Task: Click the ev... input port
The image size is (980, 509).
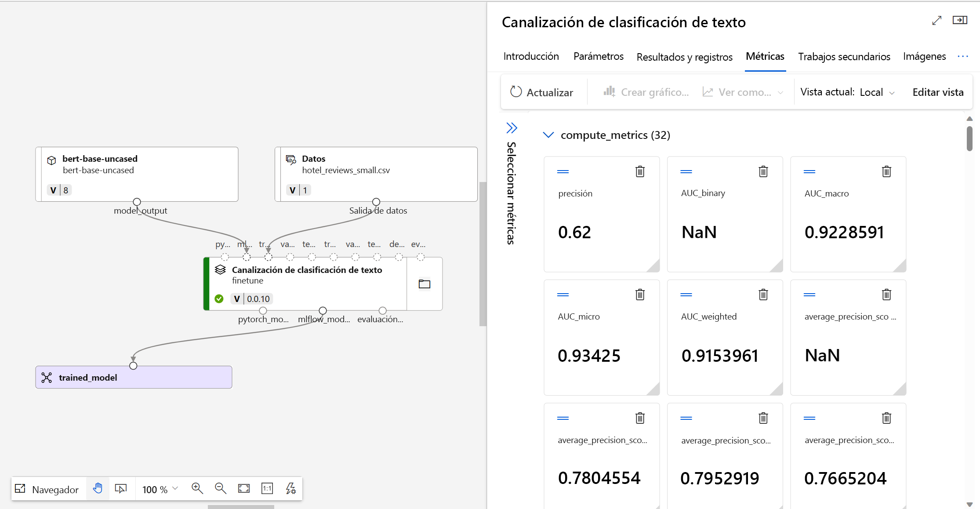Action: pos(421,257)
